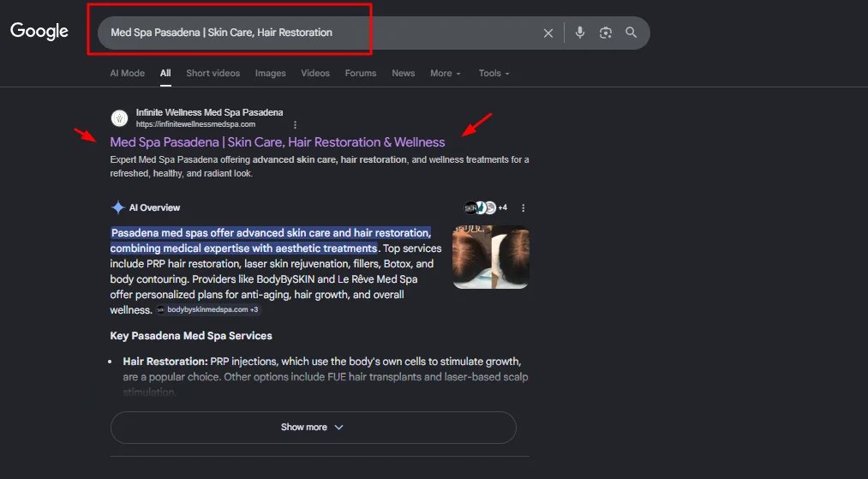Click the AI Overview label
868x479 pixels.
(154, 207)
